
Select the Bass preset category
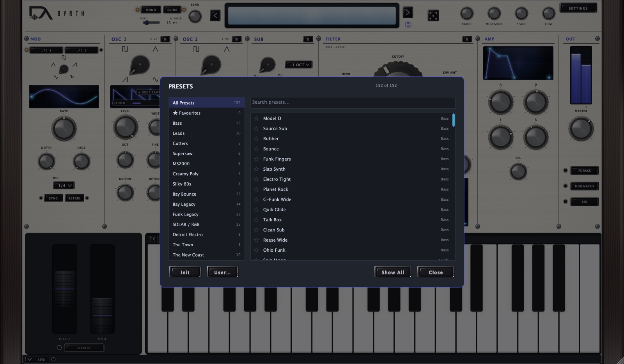coord(206,123)
